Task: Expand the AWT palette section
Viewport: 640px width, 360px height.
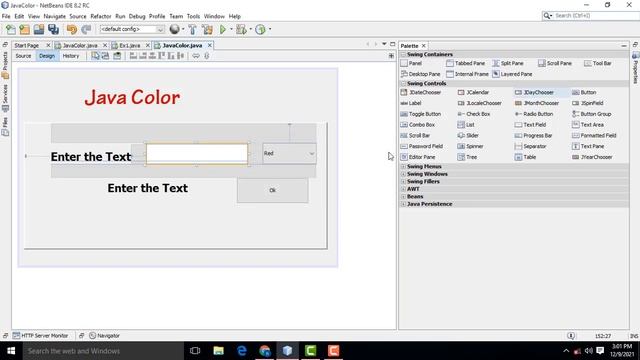Action: [403, 189]
